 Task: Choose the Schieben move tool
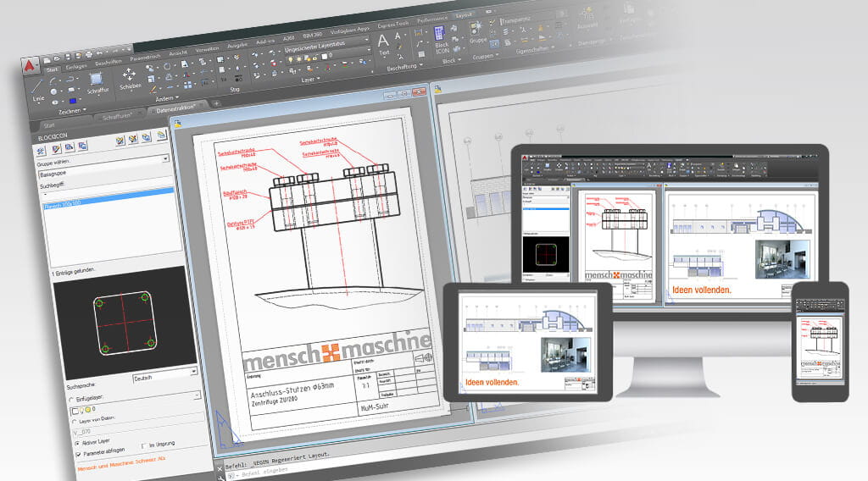[130, 79]
